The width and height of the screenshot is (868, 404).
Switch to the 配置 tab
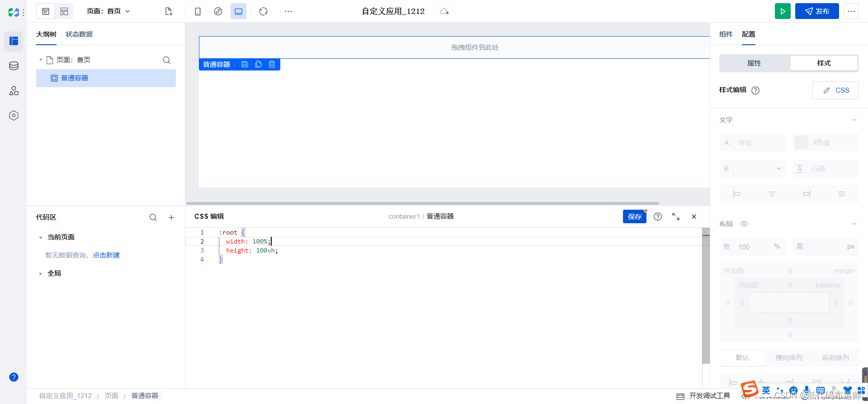pos(749,34)
